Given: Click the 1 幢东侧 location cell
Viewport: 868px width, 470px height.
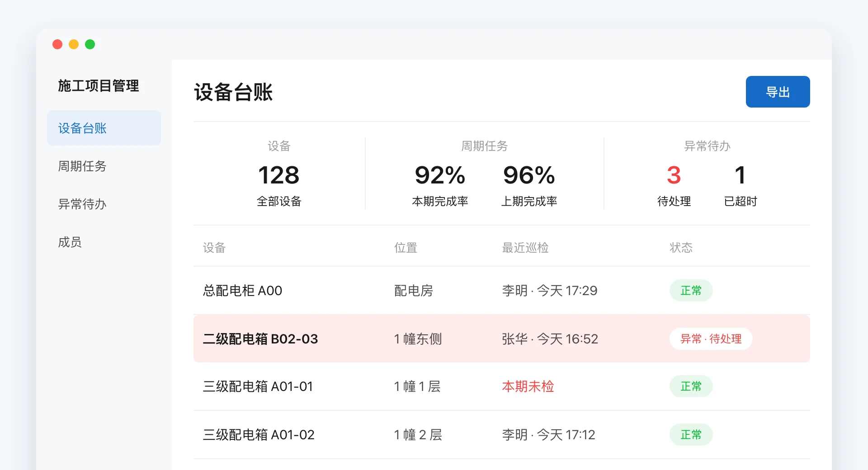Looking at the screenshot, I should (x=418, y=338).
